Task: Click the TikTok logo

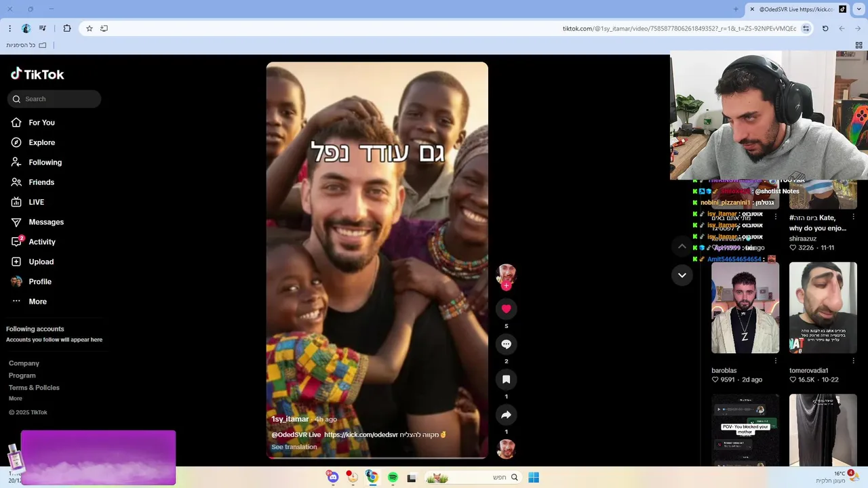Action: [x=37, y=74]
